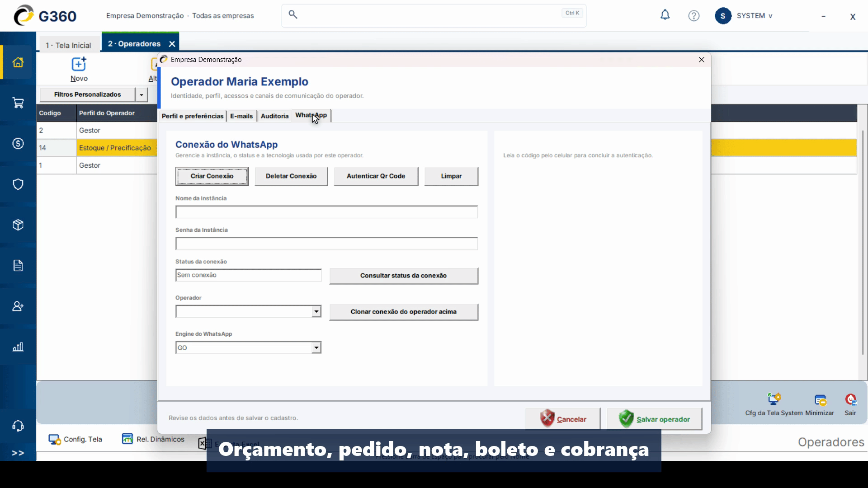The width and height of the screenshot is (868, 488).
Task: Open the document sidebar icon
Action: tap(18, 266)
